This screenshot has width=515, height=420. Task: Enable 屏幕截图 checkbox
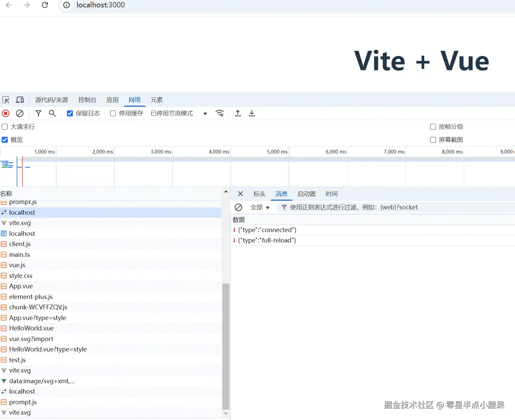tap(433, 140)
